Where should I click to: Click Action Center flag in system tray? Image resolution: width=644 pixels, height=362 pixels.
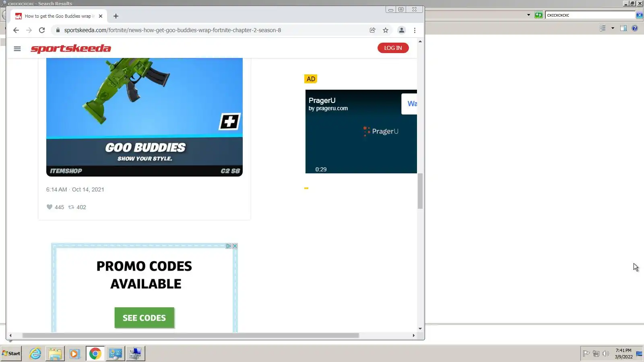[x=586, y=354]
